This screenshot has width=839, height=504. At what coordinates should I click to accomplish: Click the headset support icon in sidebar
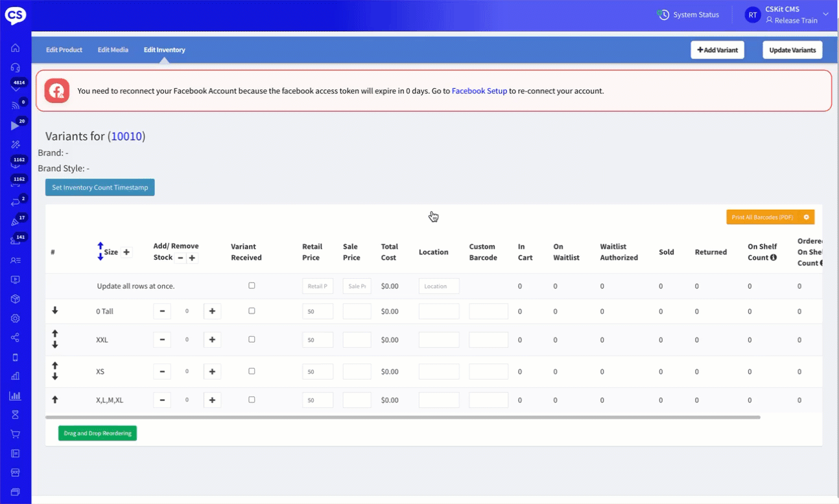16,67
